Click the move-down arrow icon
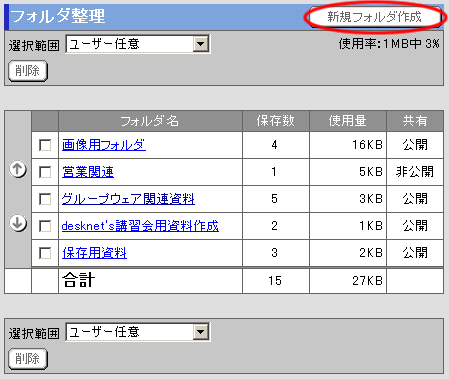The image size is (449, 379). (x=18, y=223)
